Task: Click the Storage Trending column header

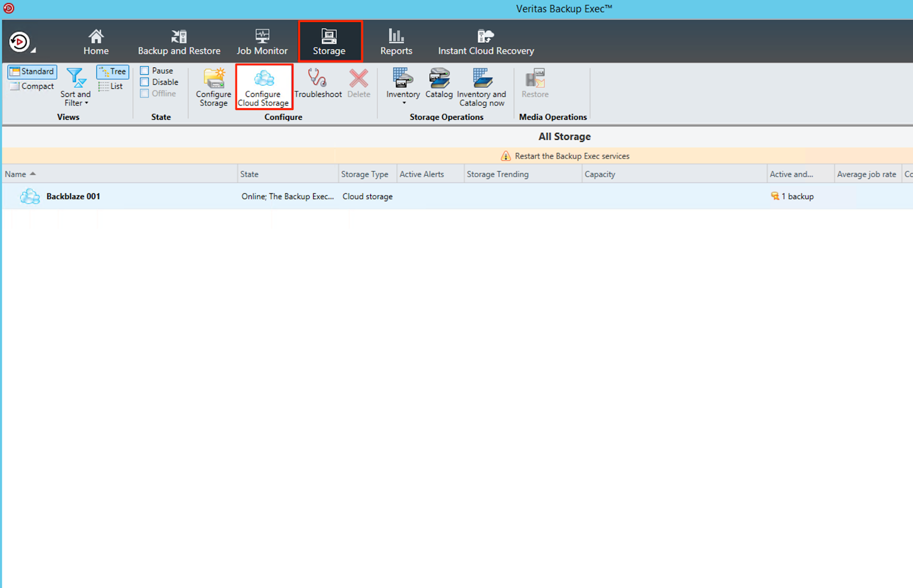Action: [x=523, y=174]
